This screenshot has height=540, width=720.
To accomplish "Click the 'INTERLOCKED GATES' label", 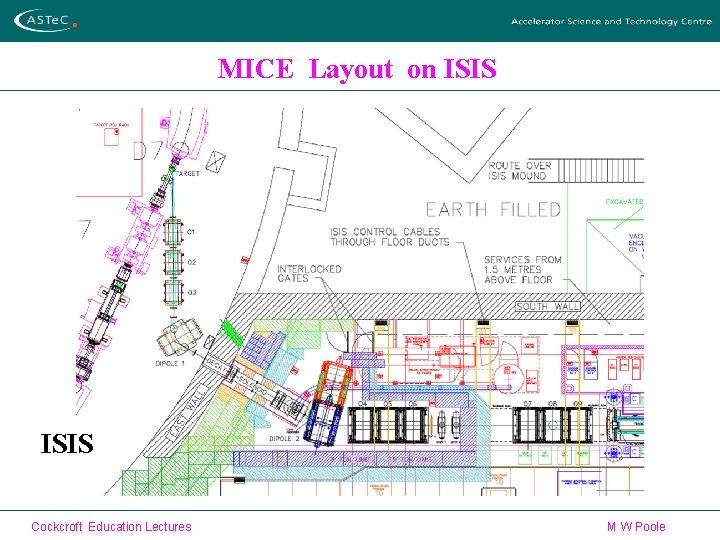I will click(309, 274).
